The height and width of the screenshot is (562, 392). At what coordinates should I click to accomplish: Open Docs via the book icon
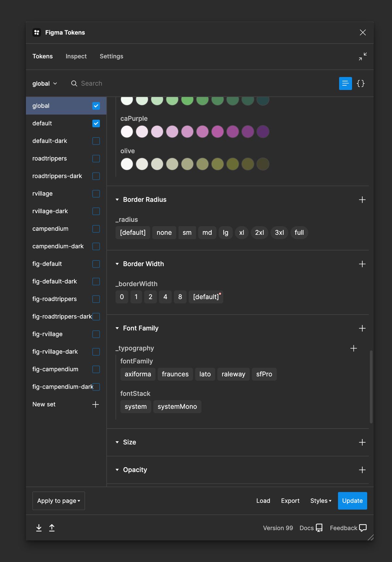pos(319,528)
